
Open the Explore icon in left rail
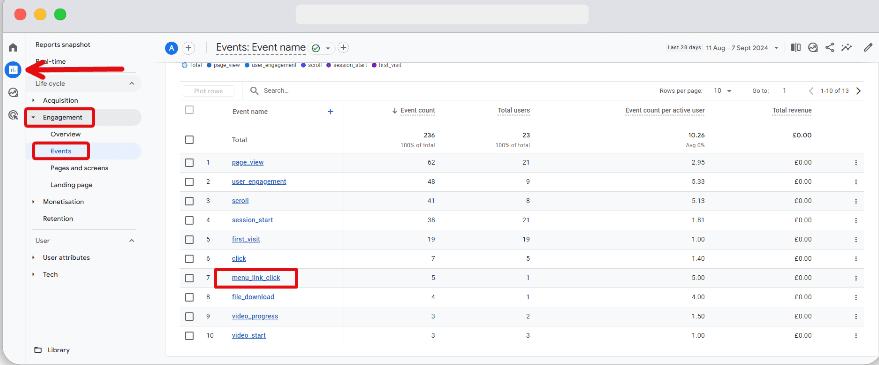click(x=13, y=93)
